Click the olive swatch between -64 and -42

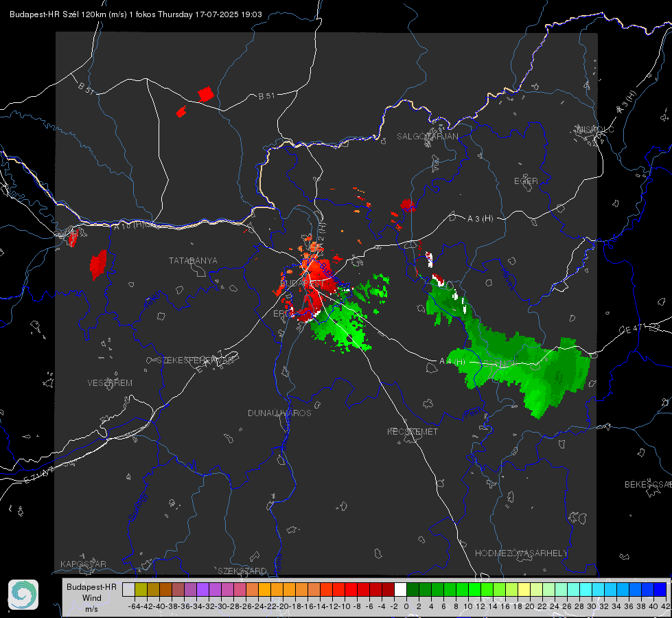[x=141, y=589]
